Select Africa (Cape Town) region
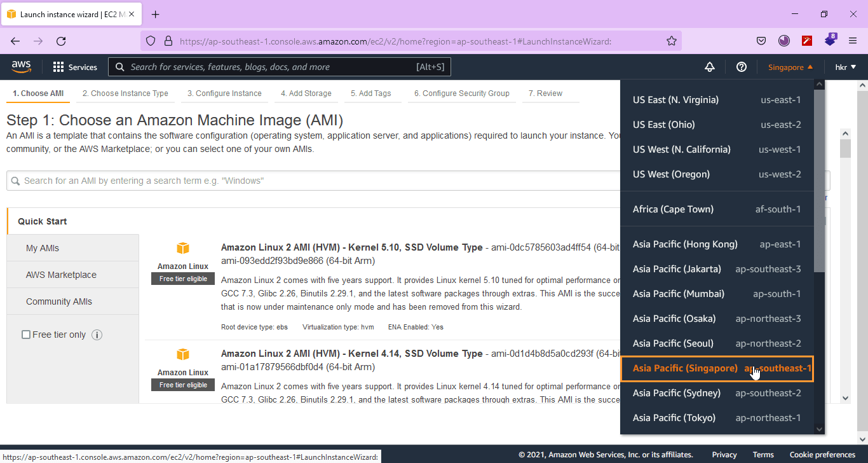 click(x=717, y=209)
